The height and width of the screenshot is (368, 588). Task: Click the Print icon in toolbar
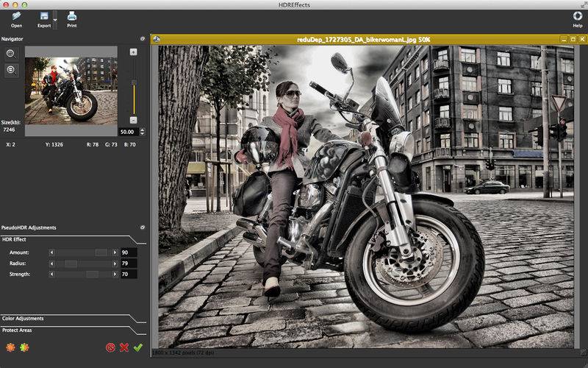coord(71,15)
